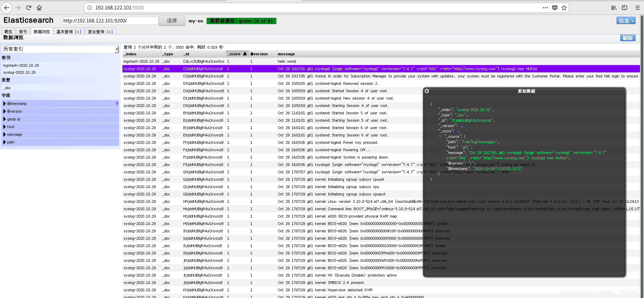Open the row with id C9JddHUBlgR4uQrsxnz8

pos(381,76)
